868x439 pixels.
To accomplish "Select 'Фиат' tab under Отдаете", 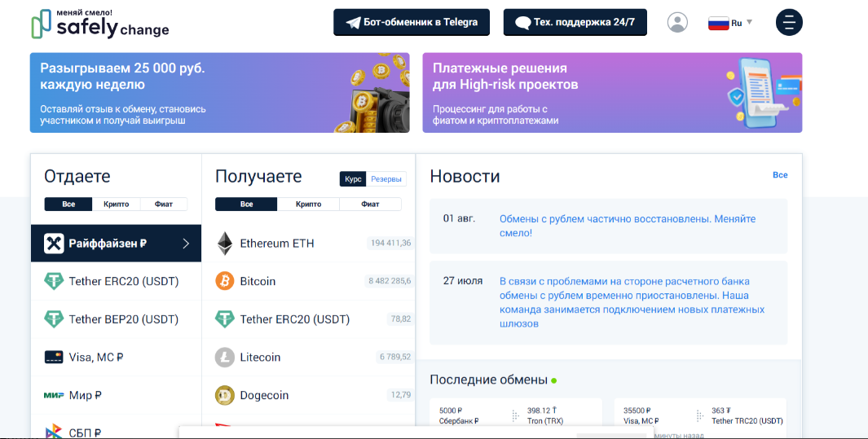I will pyautogui.click(x=164, y=204).
